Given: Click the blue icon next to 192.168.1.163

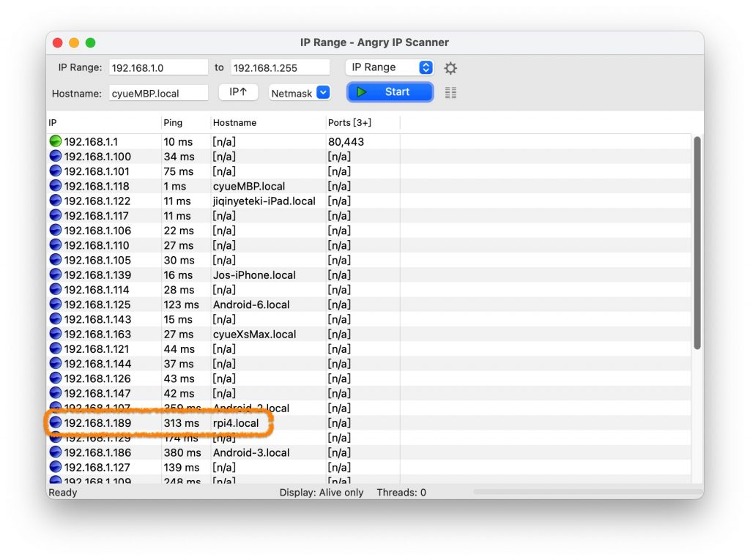Looking at the screenshot, I should 56,335.
